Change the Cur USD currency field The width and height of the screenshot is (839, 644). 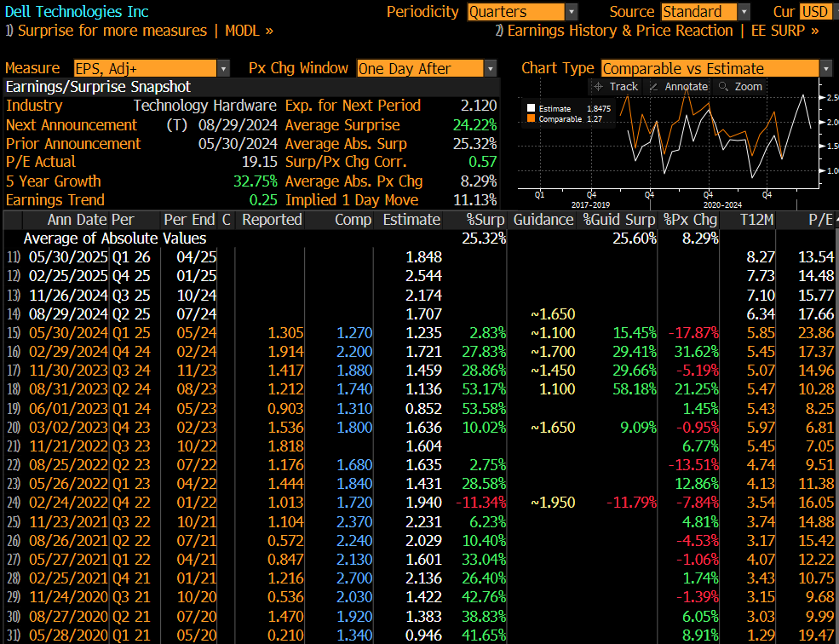817,12
